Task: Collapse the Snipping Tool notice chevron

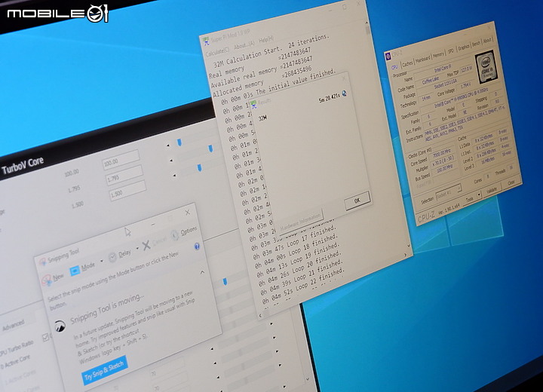Action: (202, 273)
